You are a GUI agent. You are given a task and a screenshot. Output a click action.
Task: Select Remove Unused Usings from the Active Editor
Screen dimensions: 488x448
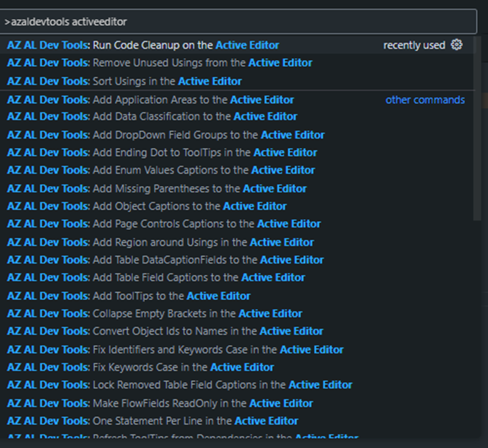tap(237, 63)
